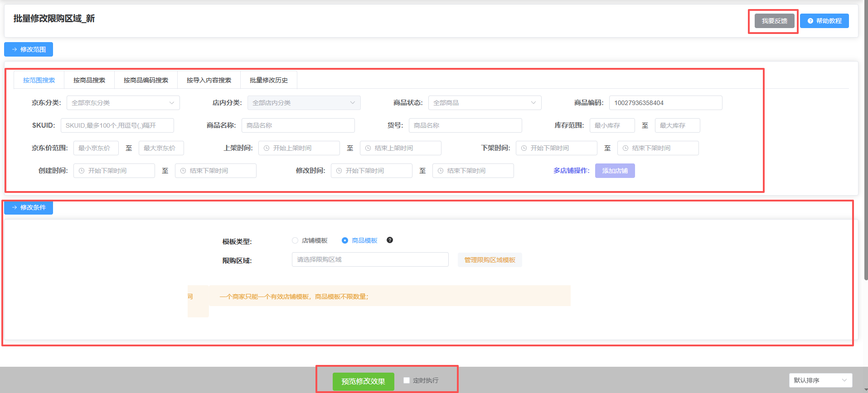Select the 商品模板 radio button
Screen dimensions: 868x393
[345, 240]
